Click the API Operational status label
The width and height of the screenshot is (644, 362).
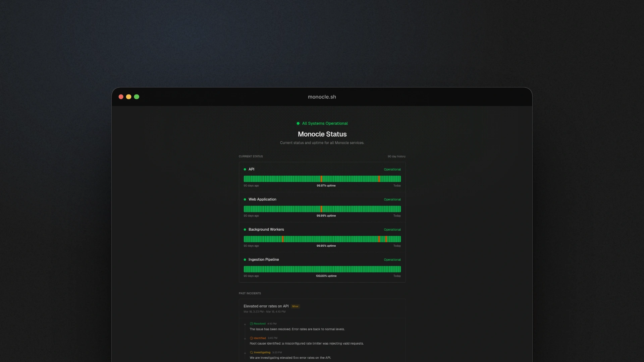(392, 170)
